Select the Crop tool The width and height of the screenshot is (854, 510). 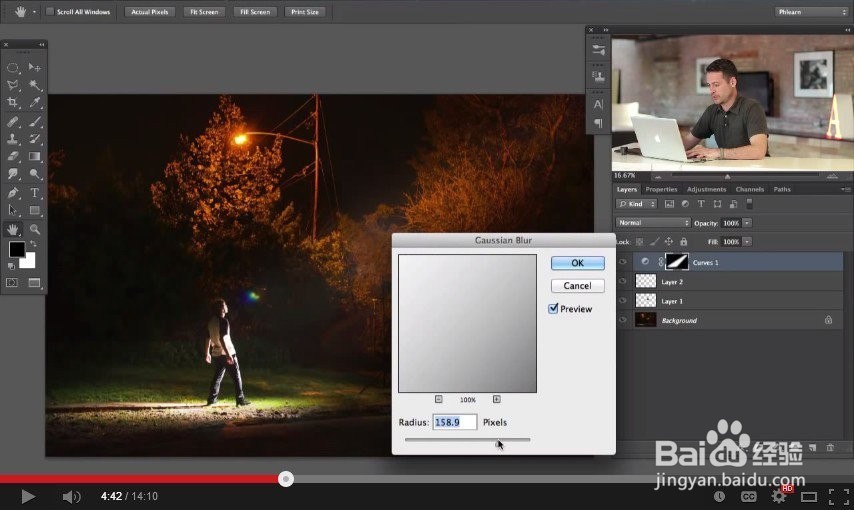(x=13, y=102)
